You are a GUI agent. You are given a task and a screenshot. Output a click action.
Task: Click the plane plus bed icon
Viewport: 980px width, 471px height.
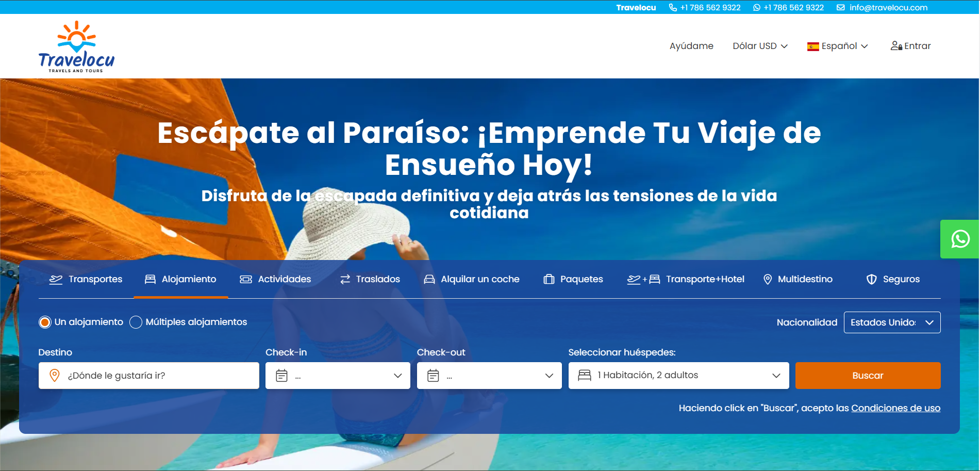[643, 279]
